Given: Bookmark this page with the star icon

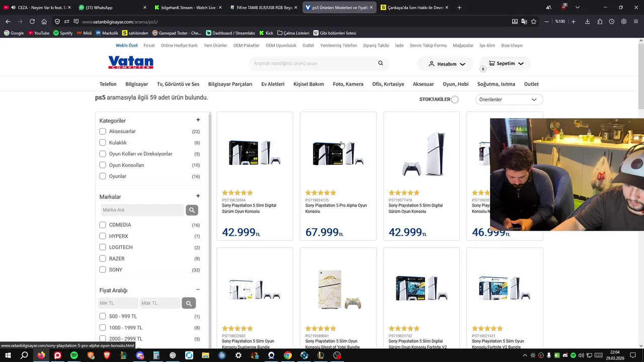Looking at the screenshot, I should point(534,22).
